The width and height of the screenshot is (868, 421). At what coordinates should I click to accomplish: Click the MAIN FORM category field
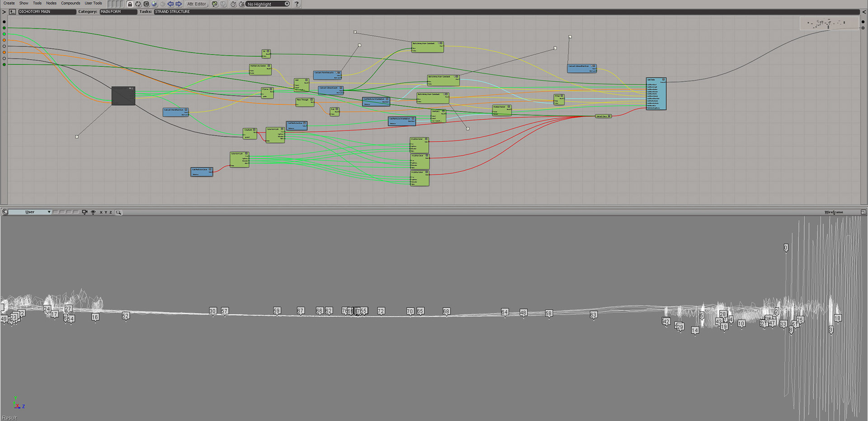coord(118,12)
